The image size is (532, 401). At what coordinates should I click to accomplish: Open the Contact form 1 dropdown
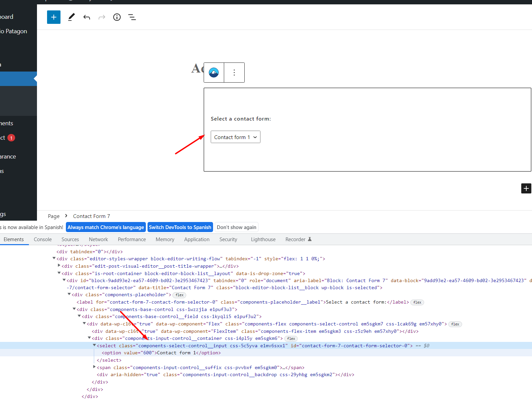(236, 137)
